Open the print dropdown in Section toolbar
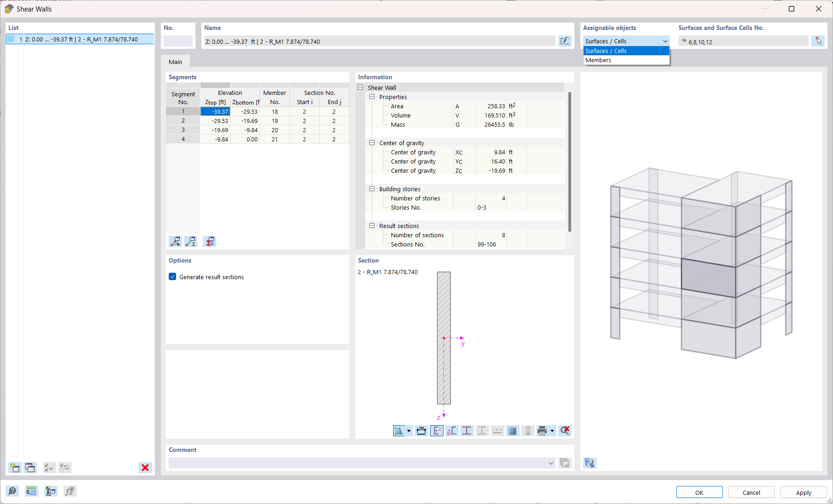Image resolution: width=833 pixels, height=504 pixels. (x=552, y=431)
